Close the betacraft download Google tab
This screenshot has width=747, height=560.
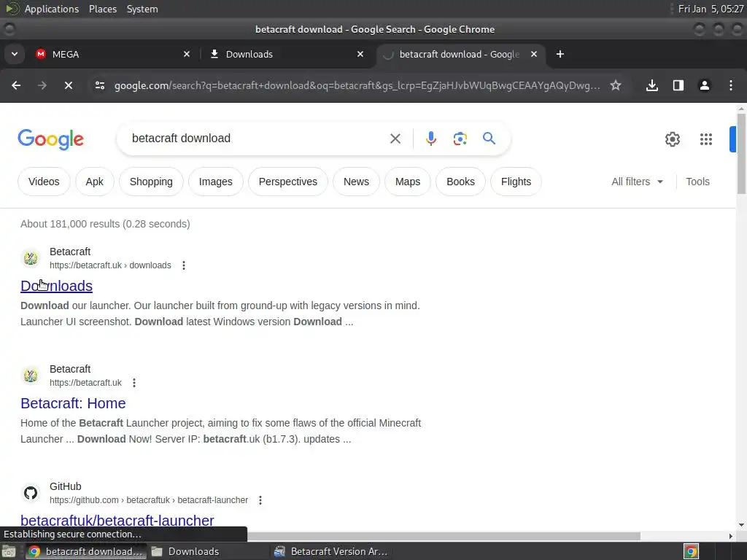[x=533, y=54]
